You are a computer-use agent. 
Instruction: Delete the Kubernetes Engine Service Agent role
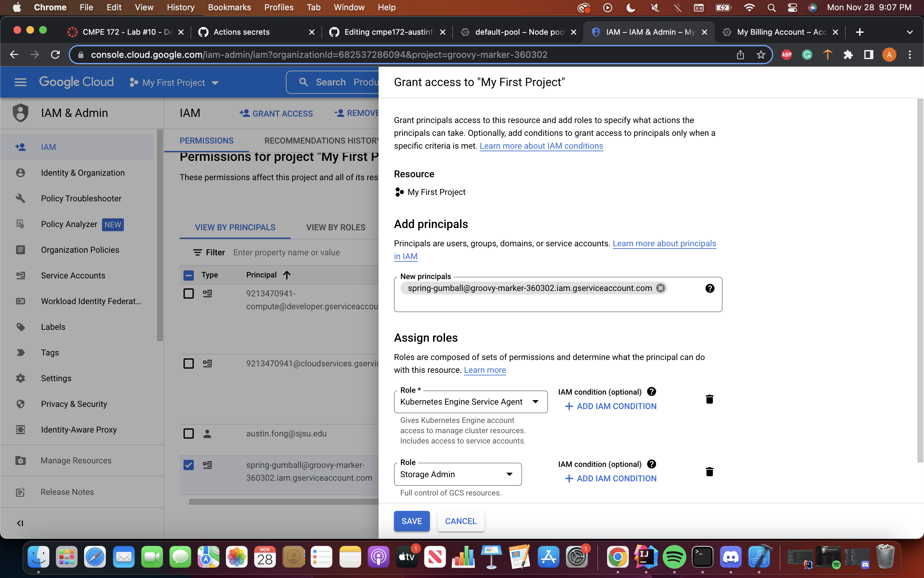[x=709, y=399]
